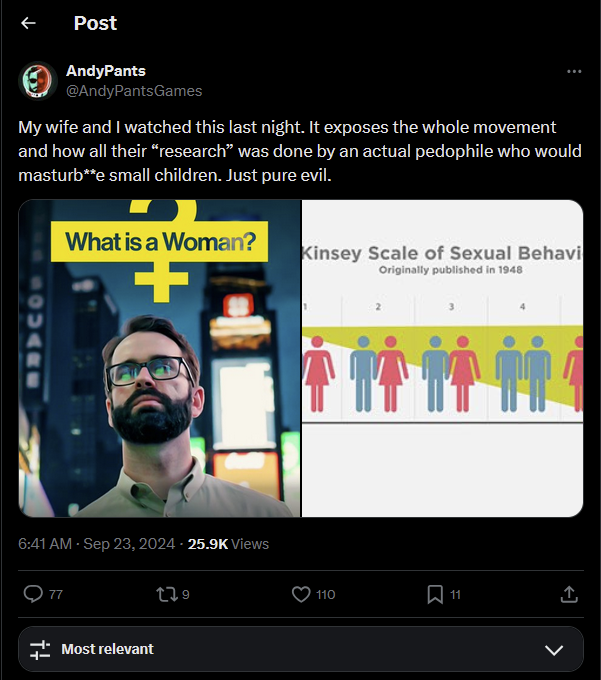Share the post via upload icon
This screenshot has height=680, width=601.
click(x=569, y=594)
